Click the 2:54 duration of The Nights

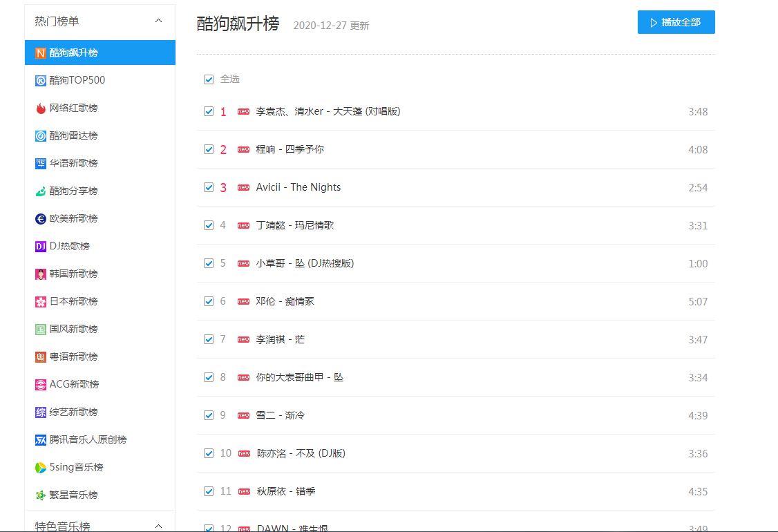[x=698, y=188]
